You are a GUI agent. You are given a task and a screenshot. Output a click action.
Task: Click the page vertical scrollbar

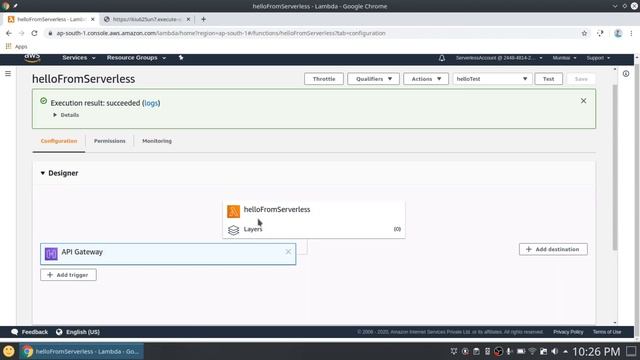point(615,167)
